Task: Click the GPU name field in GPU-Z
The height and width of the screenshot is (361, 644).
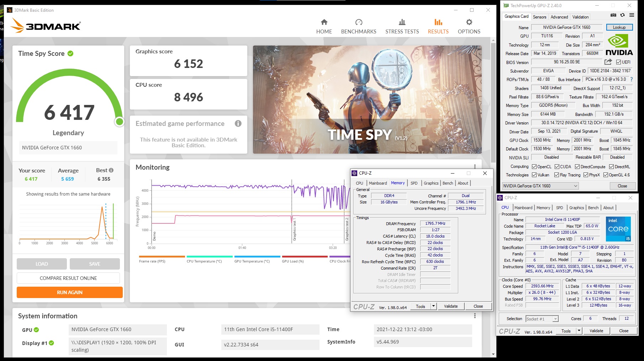Action: point(566,27)
